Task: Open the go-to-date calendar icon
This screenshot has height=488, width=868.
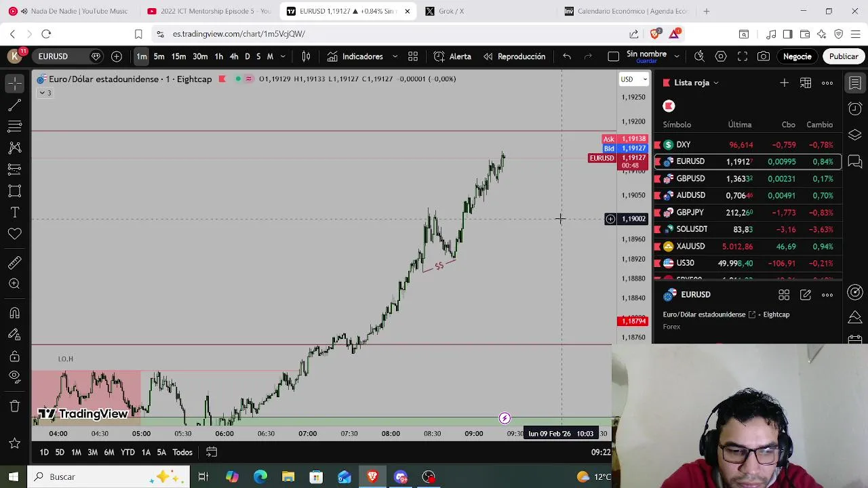Action: (x=212, y=452)
